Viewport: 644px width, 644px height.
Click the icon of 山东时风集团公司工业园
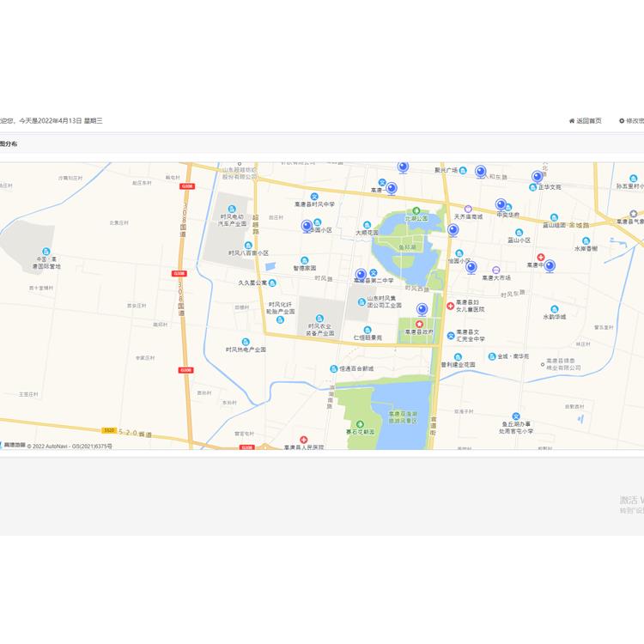click(x=361, y=302)
